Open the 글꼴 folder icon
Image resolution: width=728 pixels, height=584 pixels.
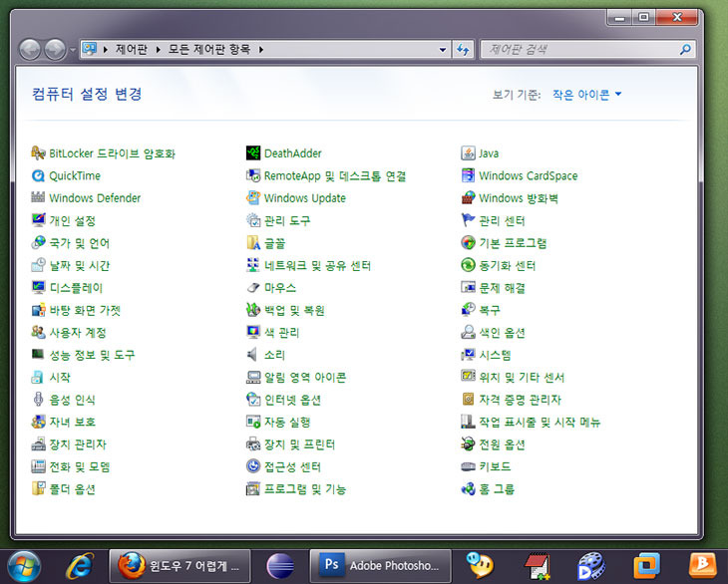[x=253, y=243]
